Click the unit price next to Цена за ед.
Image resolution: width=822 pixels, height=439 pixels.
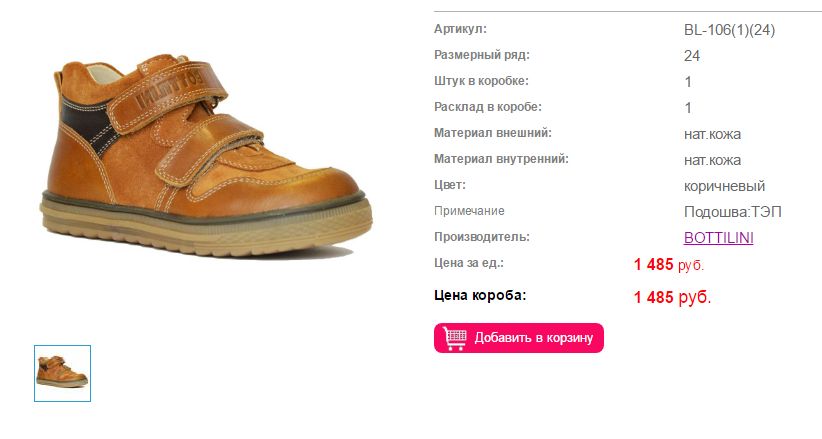point(668,264)
